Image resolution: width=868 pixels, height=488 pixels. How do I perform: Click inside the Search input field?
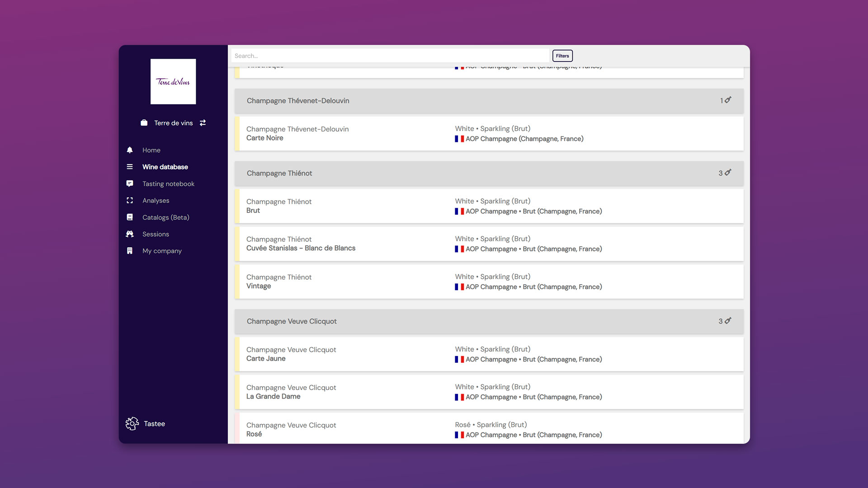(x=389, y=56)
